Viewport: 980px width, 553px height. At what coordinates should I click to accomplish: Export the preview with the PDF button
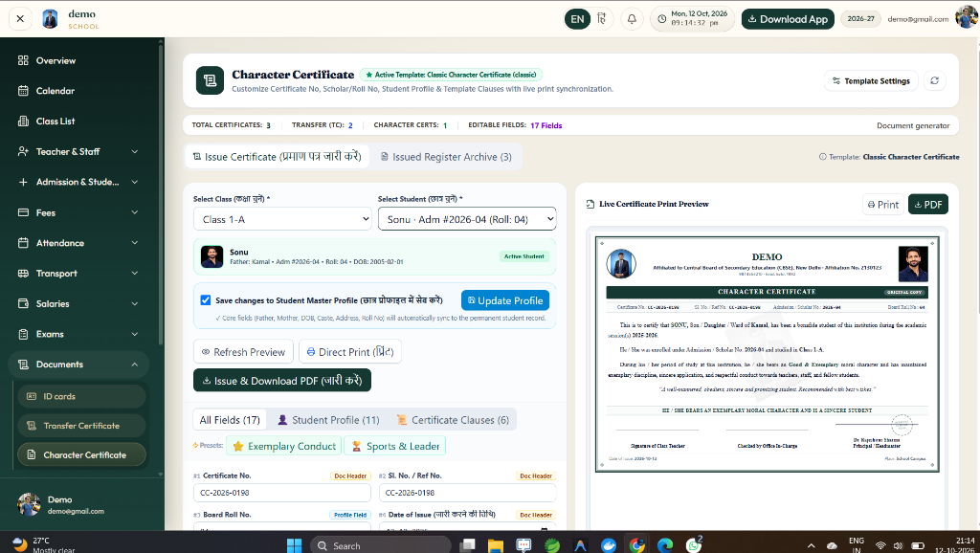(928, 205)
